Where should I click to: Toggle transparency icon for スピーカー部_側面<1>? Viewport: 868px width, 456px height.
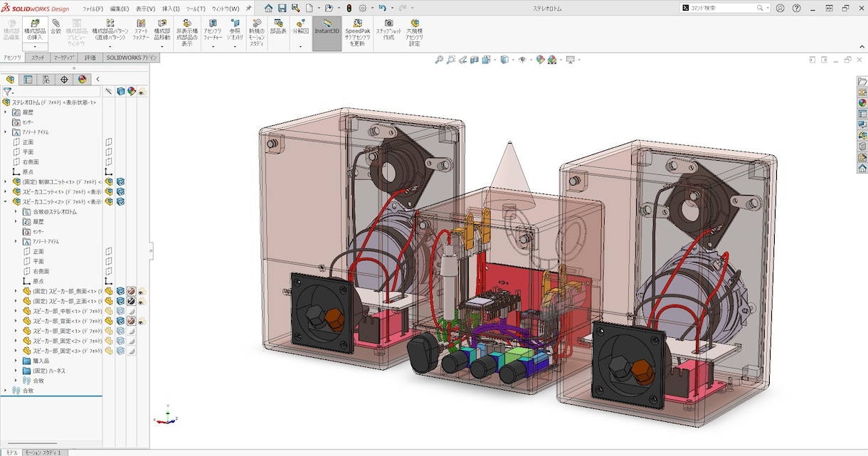click(x=131, y=291)
